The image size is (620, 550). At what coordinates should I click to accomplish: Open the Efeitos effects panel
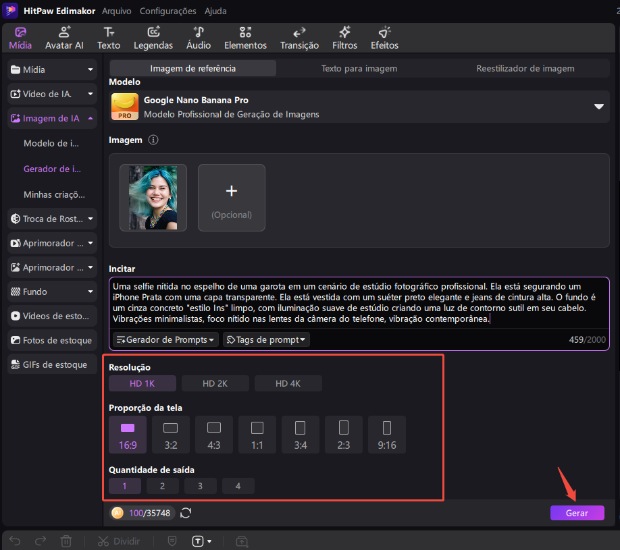[x=384, y=38]
